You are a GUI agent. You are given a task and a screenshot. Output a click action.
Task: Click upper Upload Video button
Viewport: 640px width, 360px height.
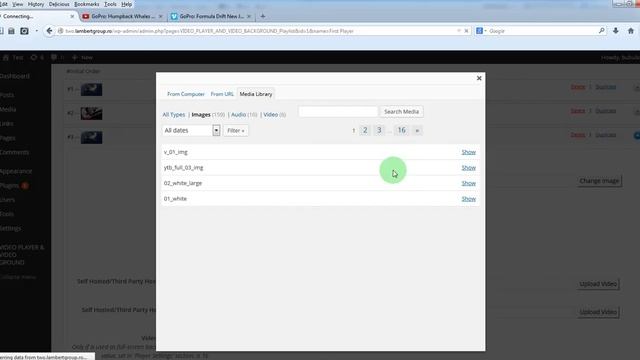point(598,284)
